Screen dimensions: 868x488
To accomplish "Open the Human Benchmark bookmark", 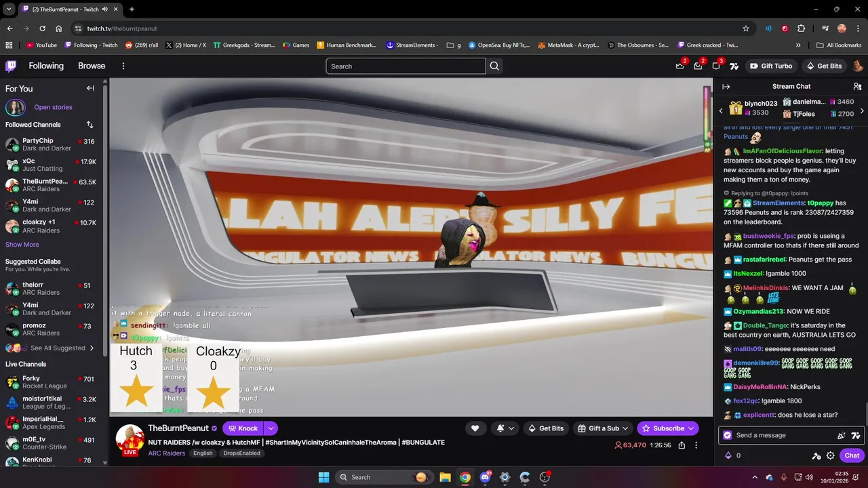I will (346, 45).
